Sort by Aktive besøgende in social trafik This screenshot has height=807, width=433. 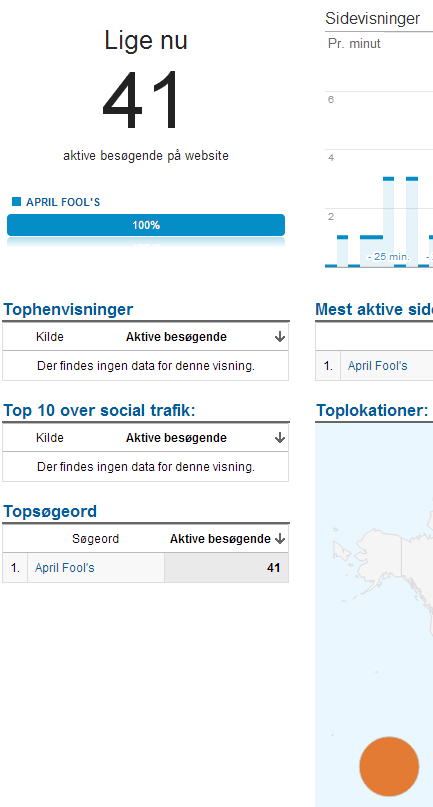[176, 438]
